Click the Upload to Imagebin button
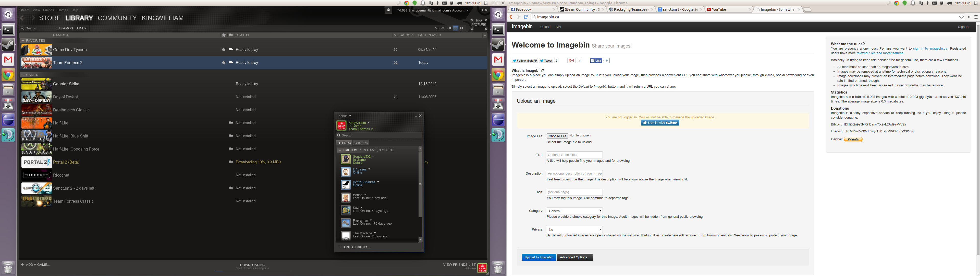Viewport: 980px width, 276px height. [539, 257]
